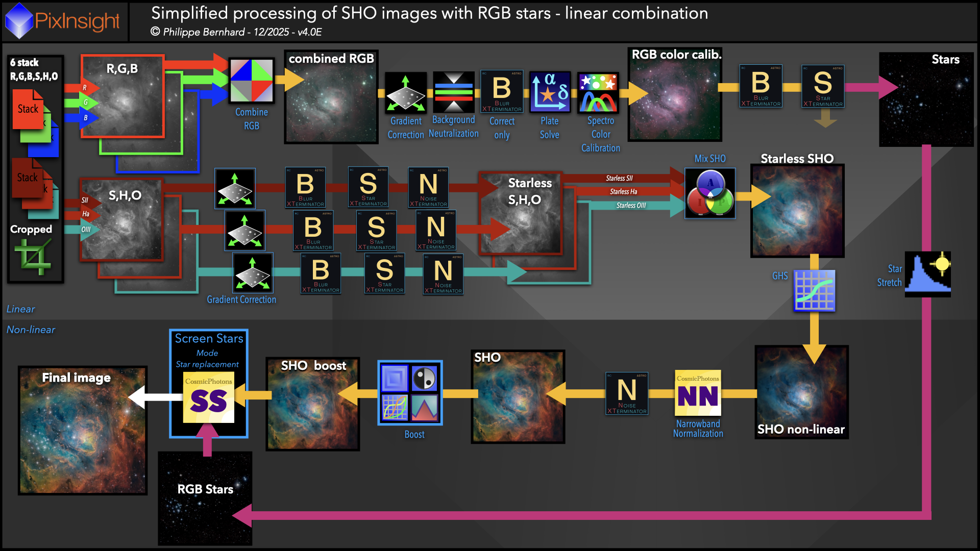Screen dimensions: 980x551
Task: Click the Star XTerminator icon before Stars
Action: (823, 86)
